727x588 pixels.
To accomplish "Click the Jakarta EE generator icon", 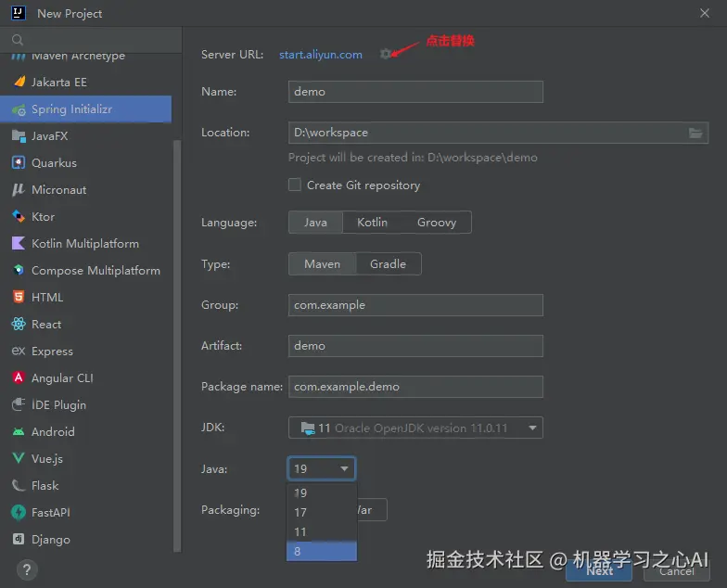I will (x=19, y=82).
